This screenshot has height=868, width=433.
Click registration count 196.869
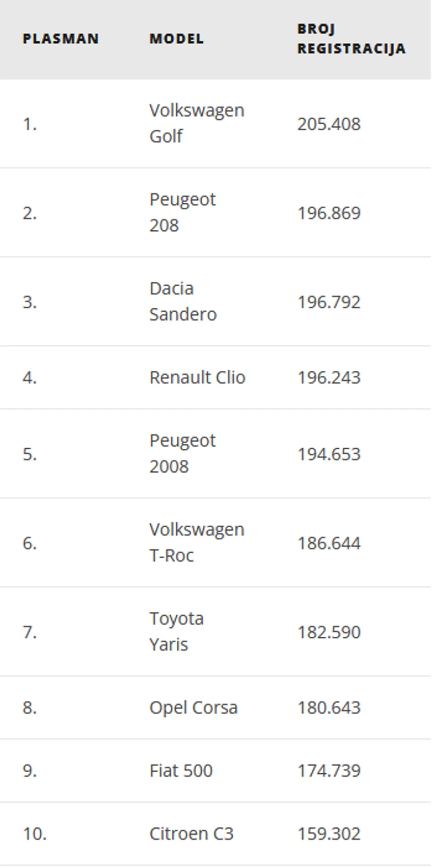tap(329, 213)
